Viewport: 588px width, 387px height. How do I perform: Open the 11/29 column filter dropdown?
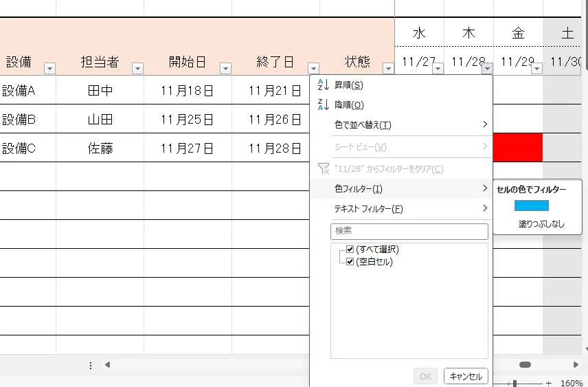click(x=537, y=68)
